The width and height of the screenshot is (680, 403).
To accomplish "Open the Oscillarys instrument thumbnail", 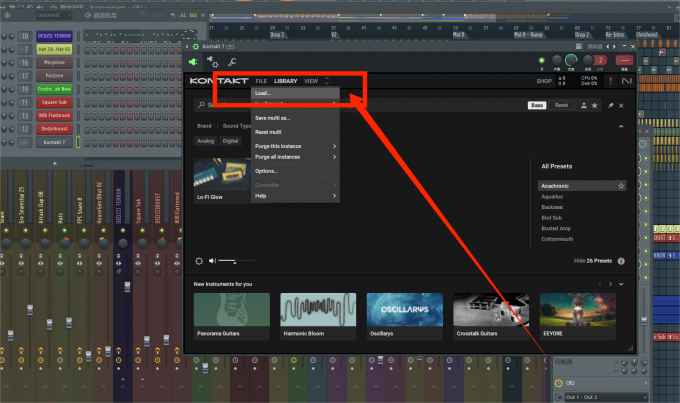I will [x=405, y=309].
